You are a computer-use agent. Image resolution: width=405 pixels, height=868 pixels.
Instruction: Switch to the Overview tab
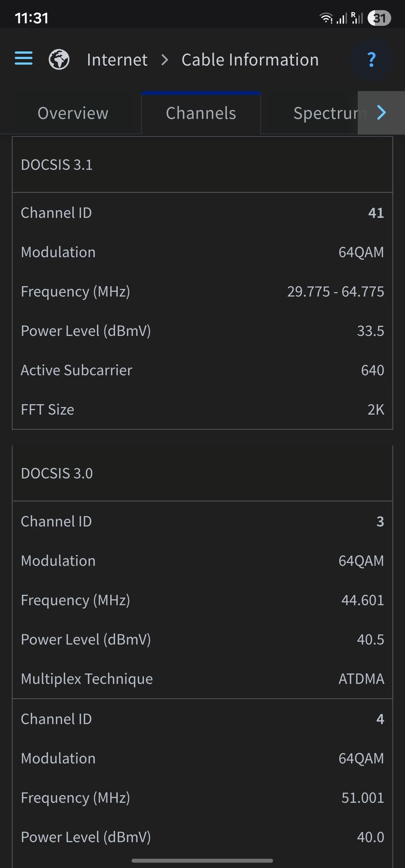pos(73,113)
